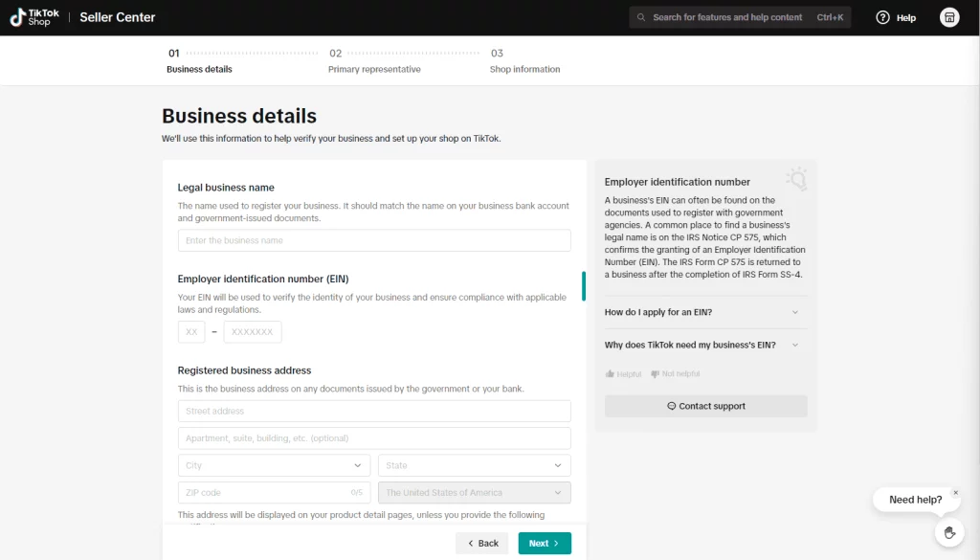Click the Need help? bubble text
This screenshot has height=560, width=980.
pyautogui.click(x=915, y=500)
